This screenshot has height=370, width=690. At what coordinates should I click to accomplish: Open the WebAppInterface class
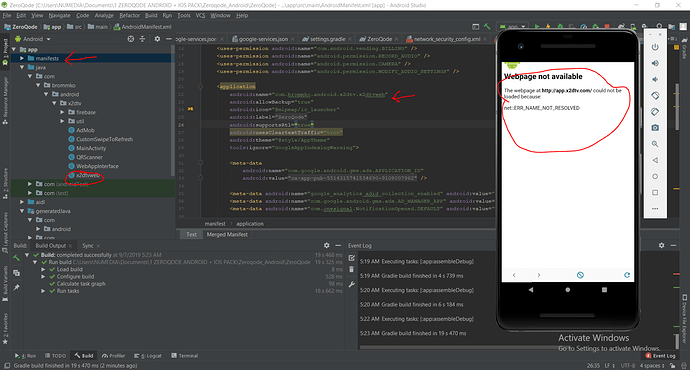click(x=97, y=166)
